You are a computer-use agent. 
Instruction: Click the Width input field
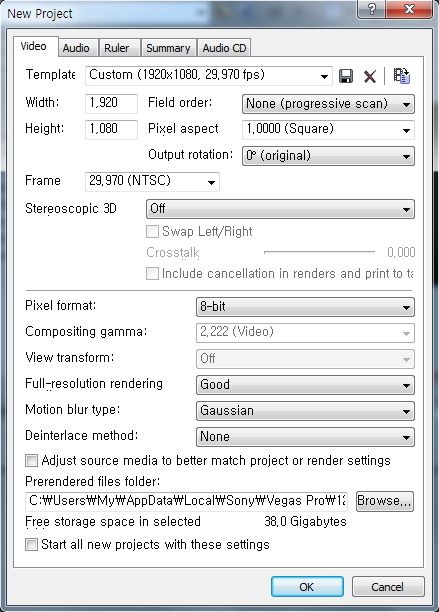pyautogui.click(x=111, y=103)
